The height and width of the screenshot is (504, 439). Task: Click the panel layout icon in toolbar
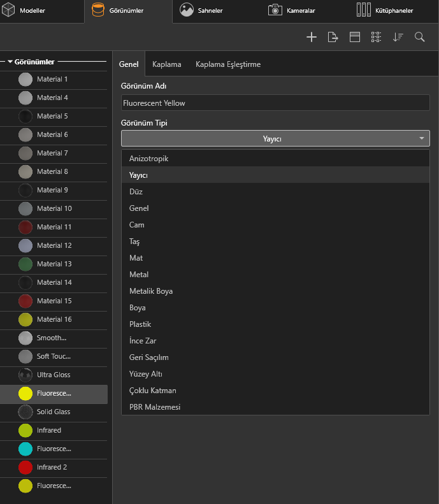pos(355,38)
